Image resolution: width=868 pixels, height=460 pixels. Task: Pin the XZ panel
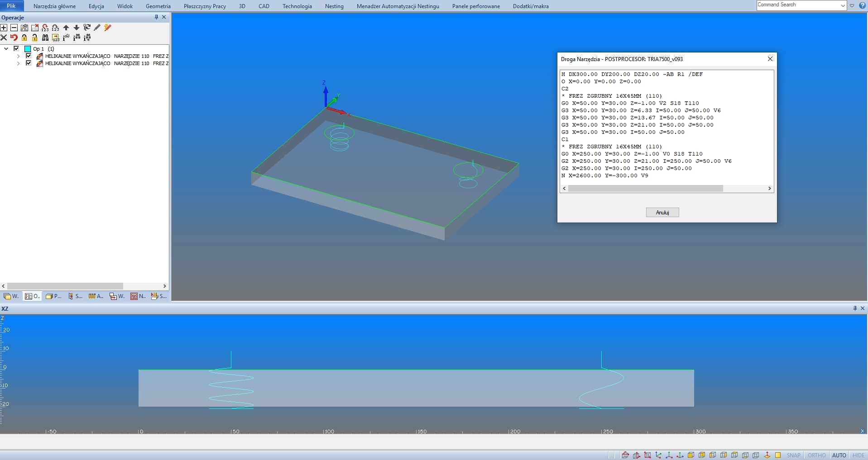[x=855, y=308]
